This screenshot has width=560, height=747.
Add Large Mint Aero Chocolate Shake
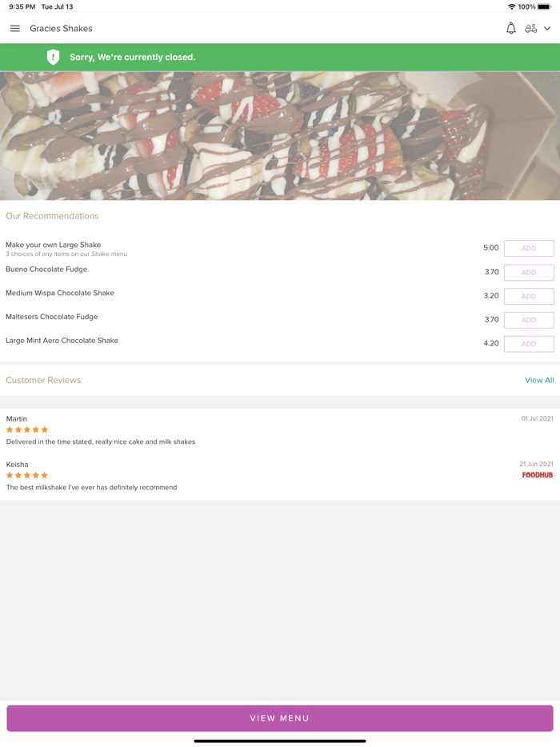(x=529, y=344)
